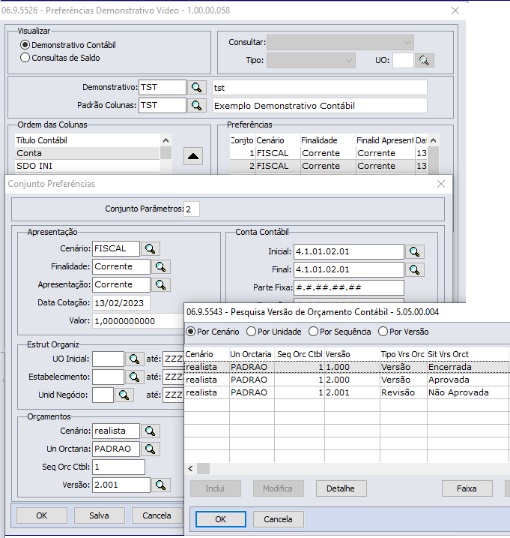The width and height of the screenshot is (510, 538).
Task: Open Estabelecimento lookup icon
Action: click(x=134, y=377)
